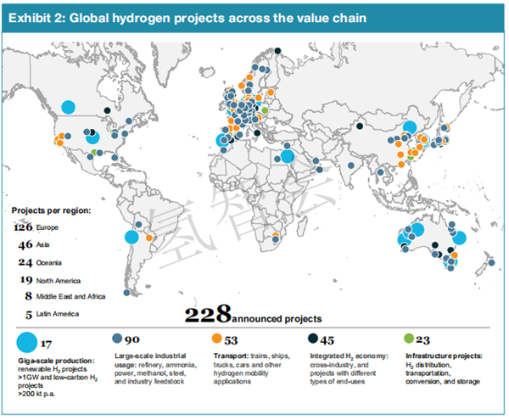509x420 pixels.
Task: Select the large cyan circle on Middle East
Action: click(288, 155)
